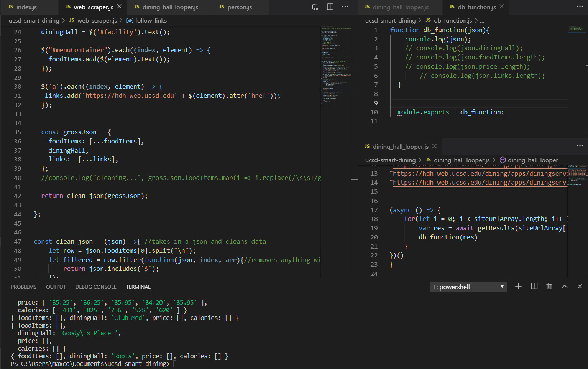Expand dining_hall_looper symbol breadcrumb

click(x=532, y=160)
